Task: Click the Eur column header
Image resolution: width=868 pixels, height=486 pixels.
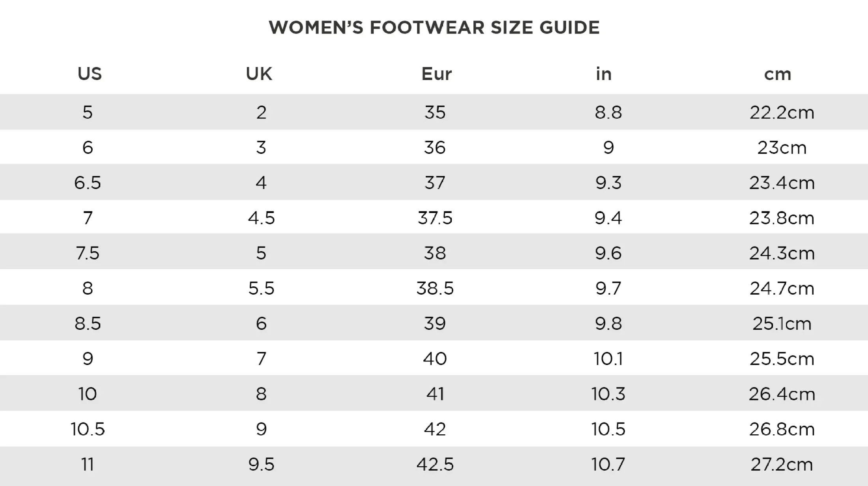Action: (x=436, y=74)
